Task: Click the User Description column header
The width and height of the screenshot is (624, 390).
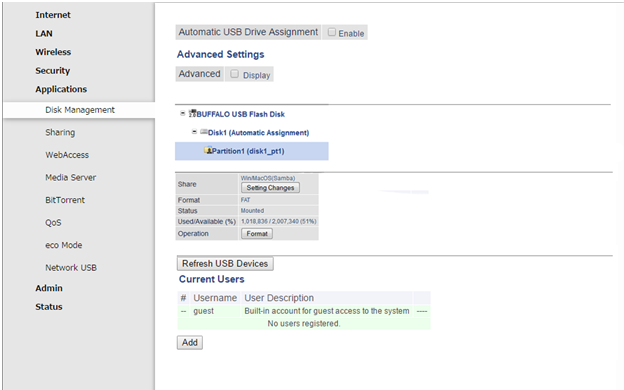Action: tap(279, 298)
